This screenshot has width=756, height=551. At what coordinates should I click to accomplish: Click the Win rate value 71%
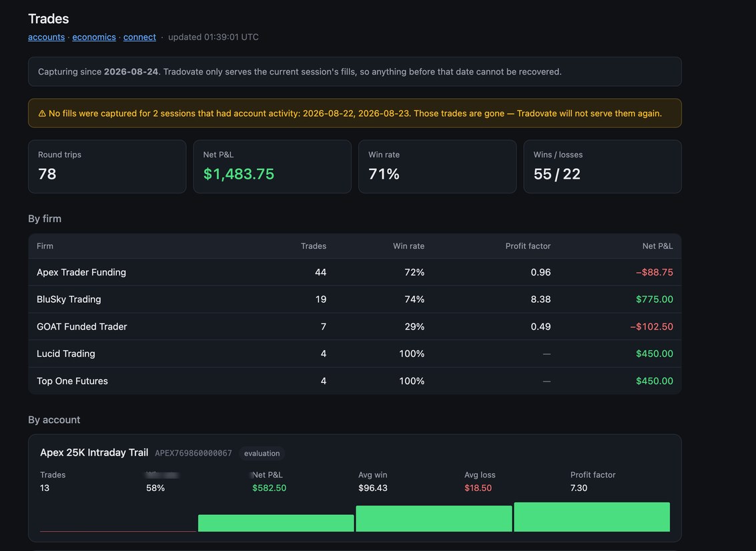(384, 174)
